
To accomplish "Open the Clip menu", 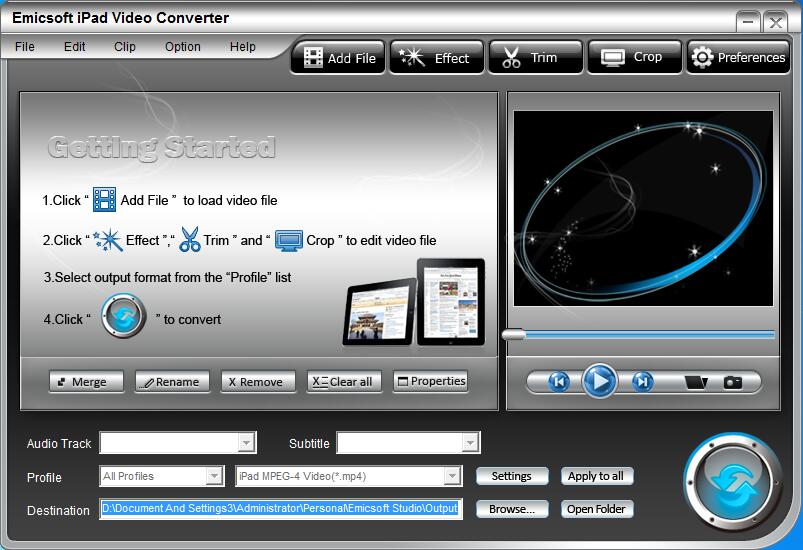I will pos(124,47).
